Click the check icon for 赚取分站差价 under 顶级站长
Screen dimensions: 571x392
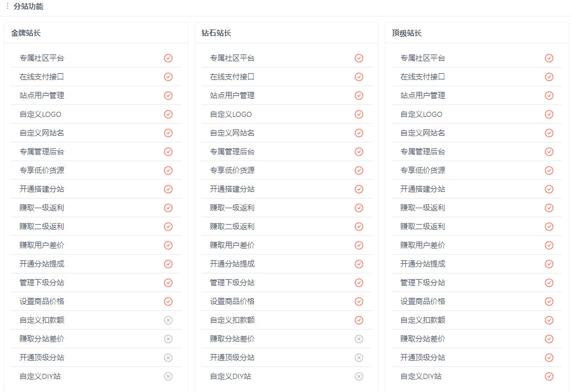coord(549,339)
